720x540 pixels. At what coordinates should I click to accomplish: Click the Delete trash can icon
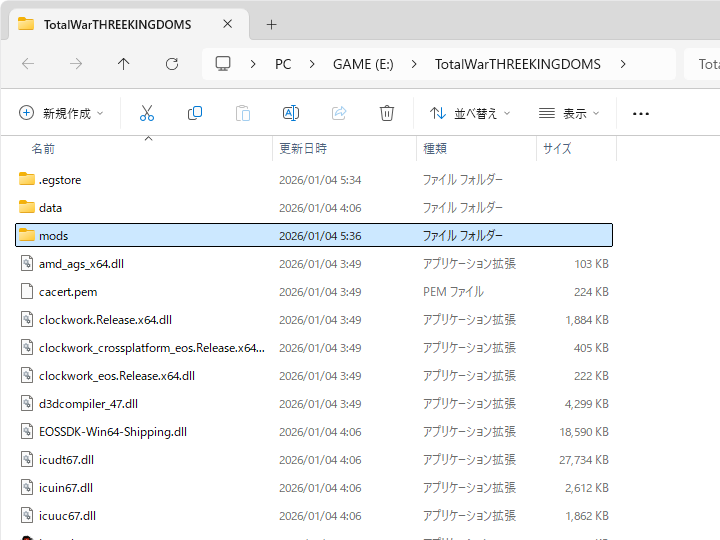coord(387,113)
